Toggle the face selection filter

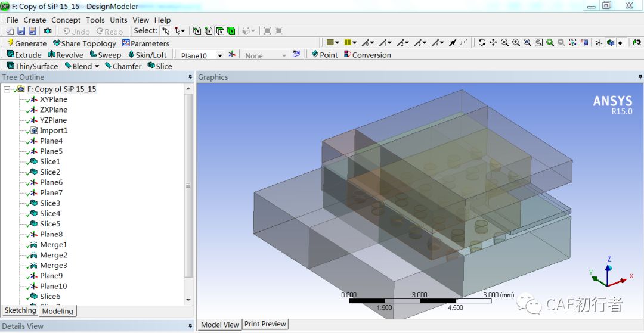pyautogui.click(x=220, y=31)
